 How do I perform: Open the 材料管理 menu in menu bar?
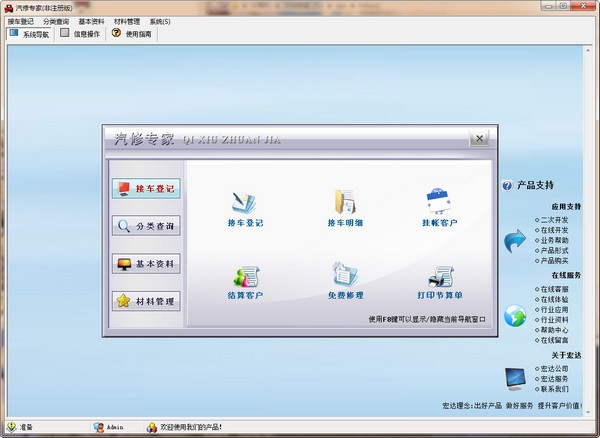126,20
